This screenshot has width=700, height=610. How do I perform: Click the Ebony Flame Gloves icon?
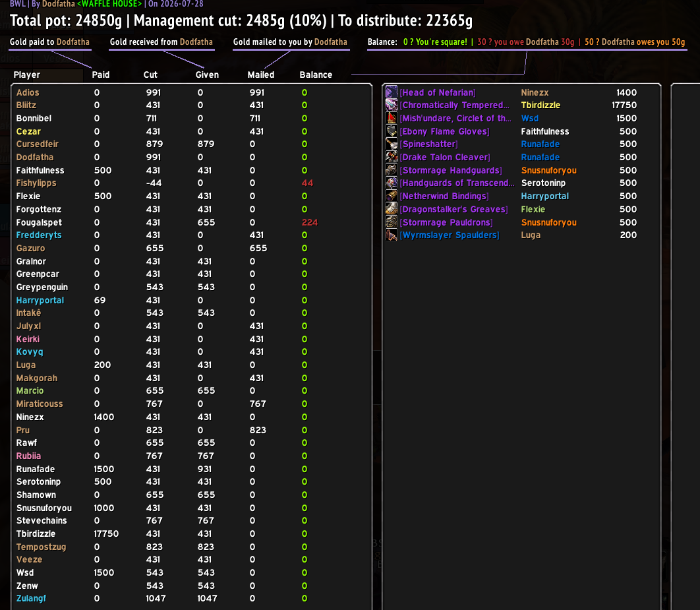click(392, 131)
